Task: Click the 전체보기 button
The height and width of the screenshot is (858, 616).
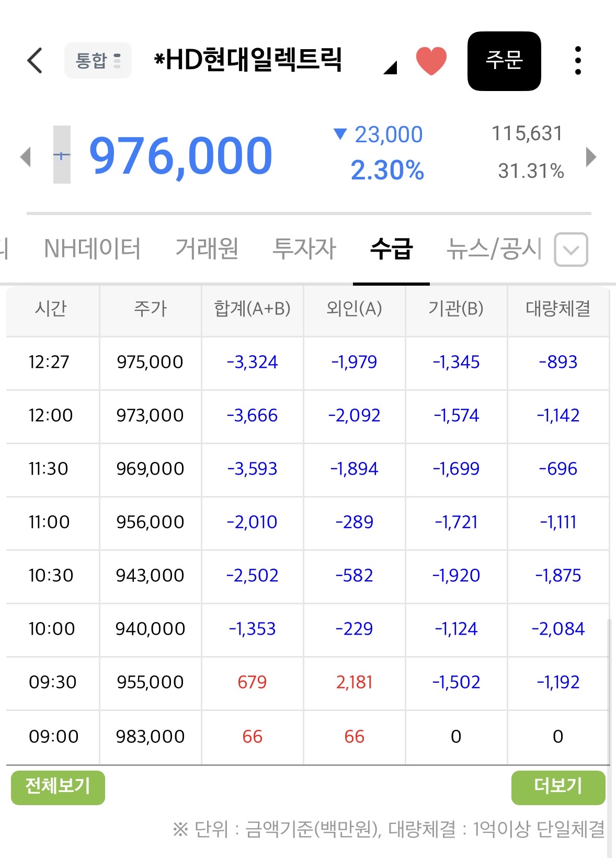Action: 58,787
